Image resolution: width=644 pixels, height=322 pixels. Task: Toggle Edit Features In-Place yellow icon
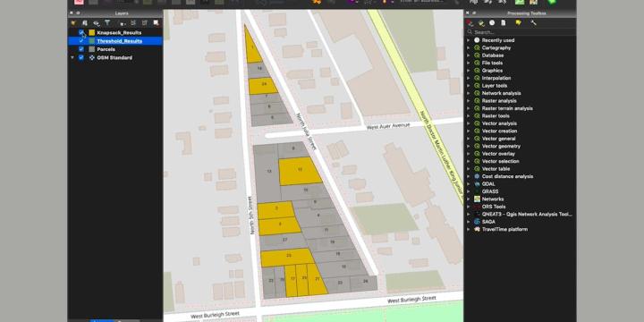[518, 23]
